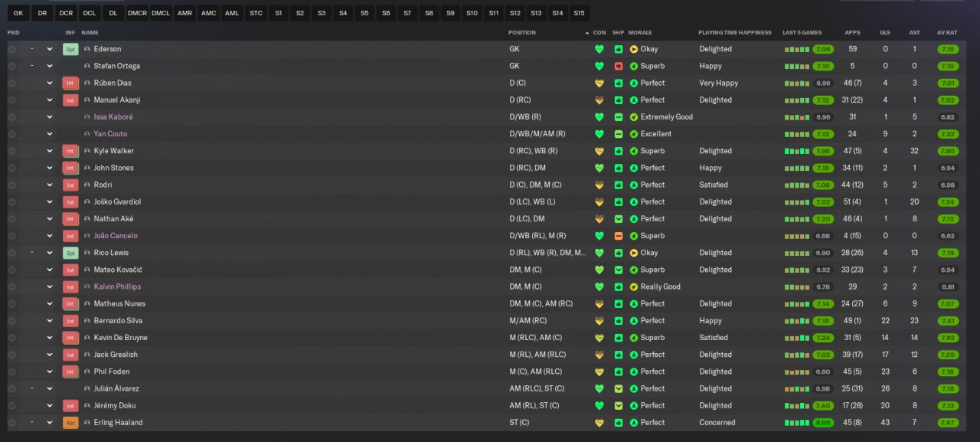Open the position dropdown arrow for Jérémy Doku
Viewport: 980px width, 442px height.
tap(50, 406)
